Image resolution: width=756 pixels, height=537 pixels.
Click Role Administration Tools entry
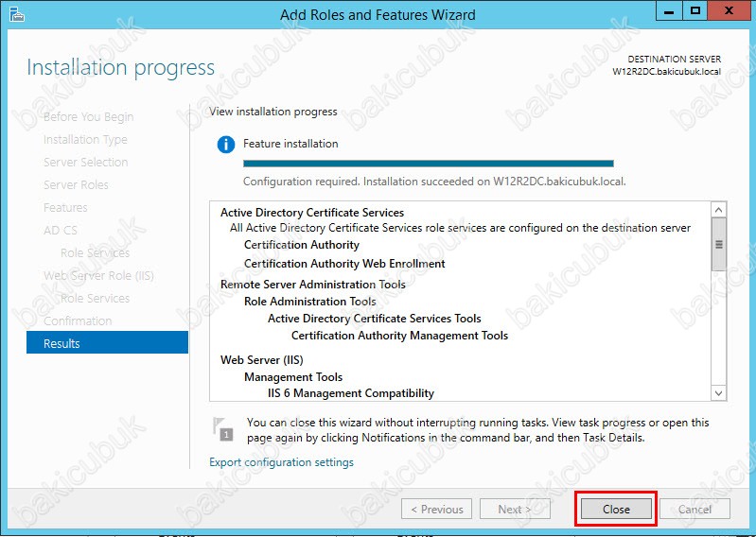click(x=310, y=302)
